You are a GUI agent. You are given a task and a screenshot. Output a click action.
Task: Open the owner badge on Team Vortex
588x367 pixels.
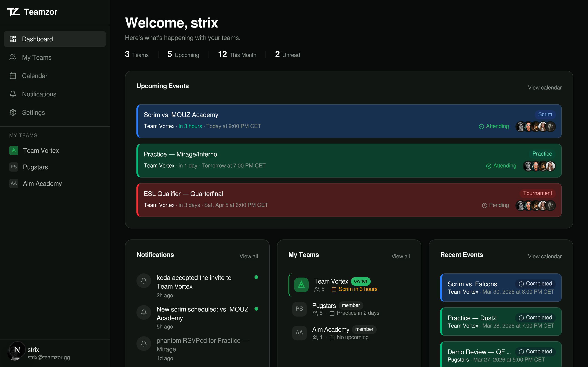tap(361, 281)
